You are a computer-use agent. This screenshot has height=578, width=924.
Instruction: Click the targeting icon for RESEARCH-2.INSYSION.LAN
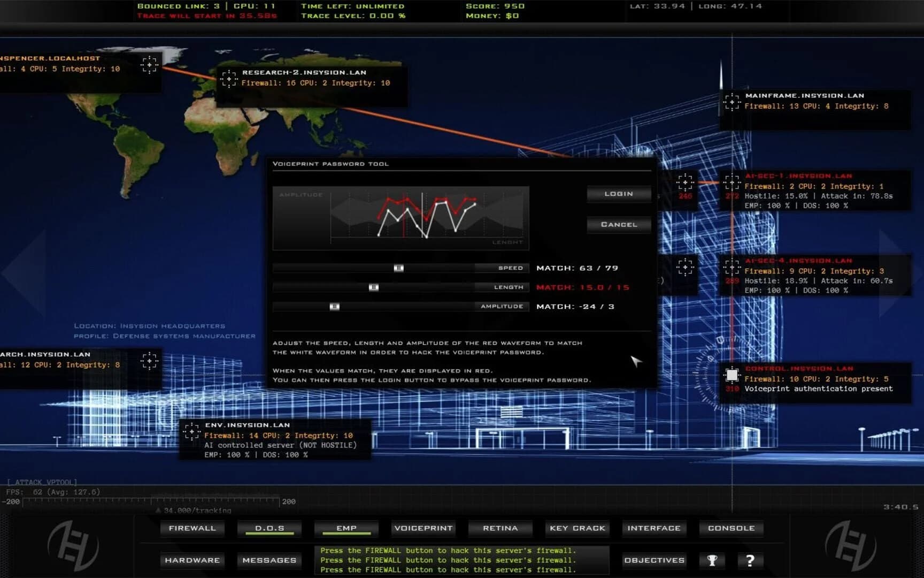tap(229, 79)
